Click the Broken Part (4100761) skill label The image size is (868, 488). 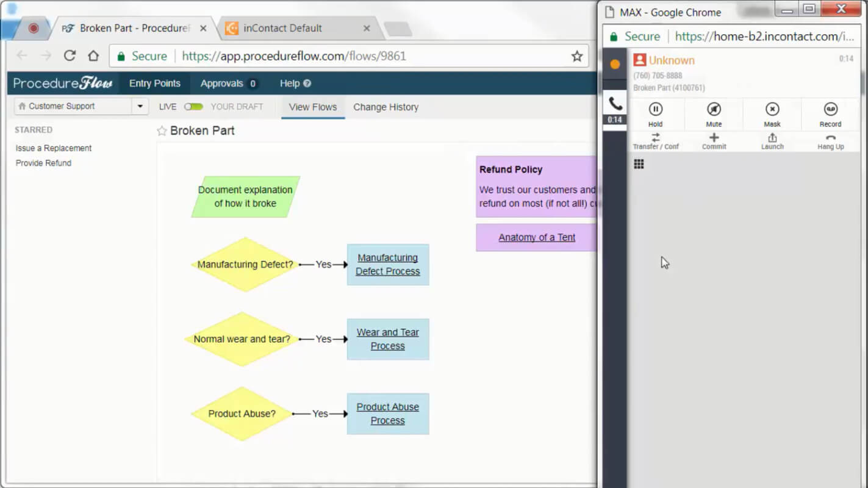669,88
